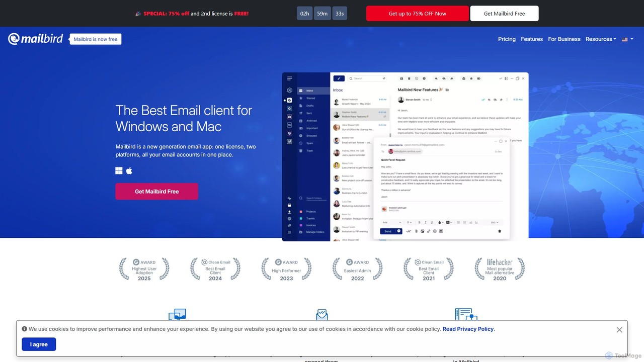Open the Pricing page

[507, 39]
